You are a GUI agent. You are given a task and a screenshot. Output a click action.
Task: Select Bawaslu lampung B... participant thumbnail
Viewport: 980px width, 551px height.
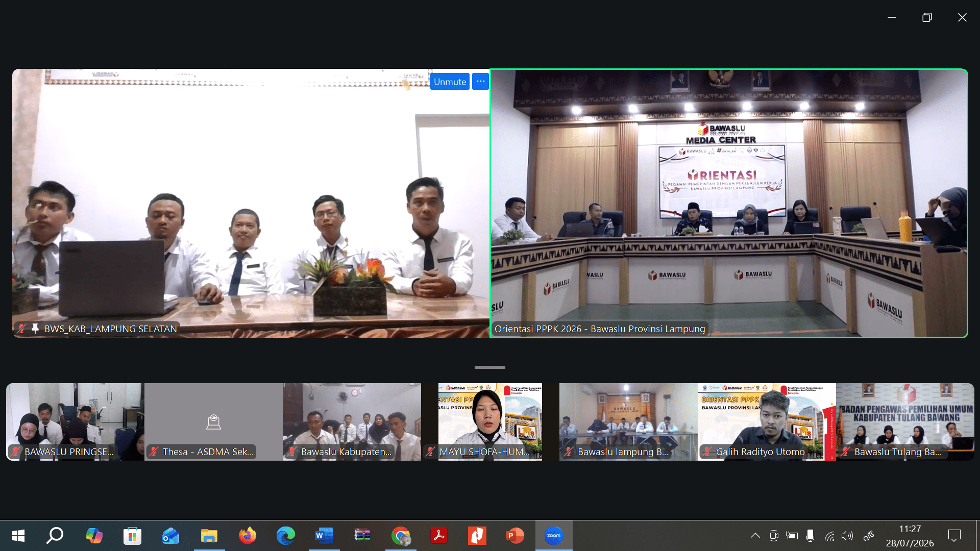628,422
